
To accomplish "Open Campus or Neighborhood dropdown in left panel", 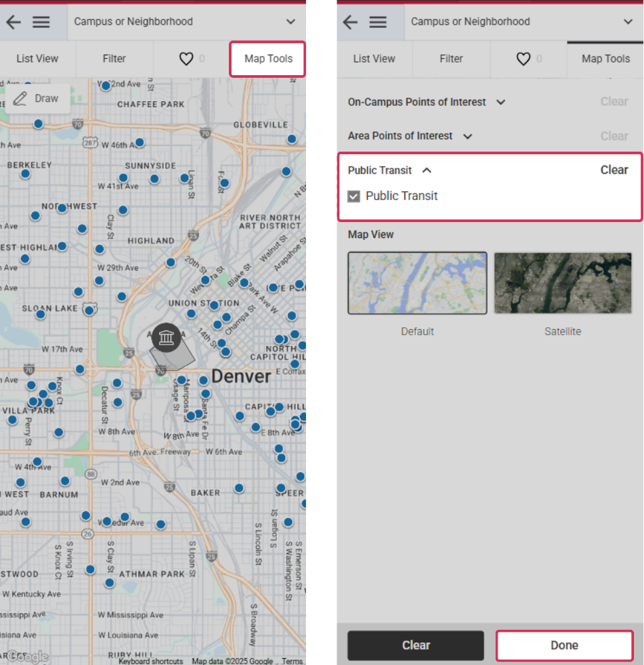I will click(x=186, y=22).
